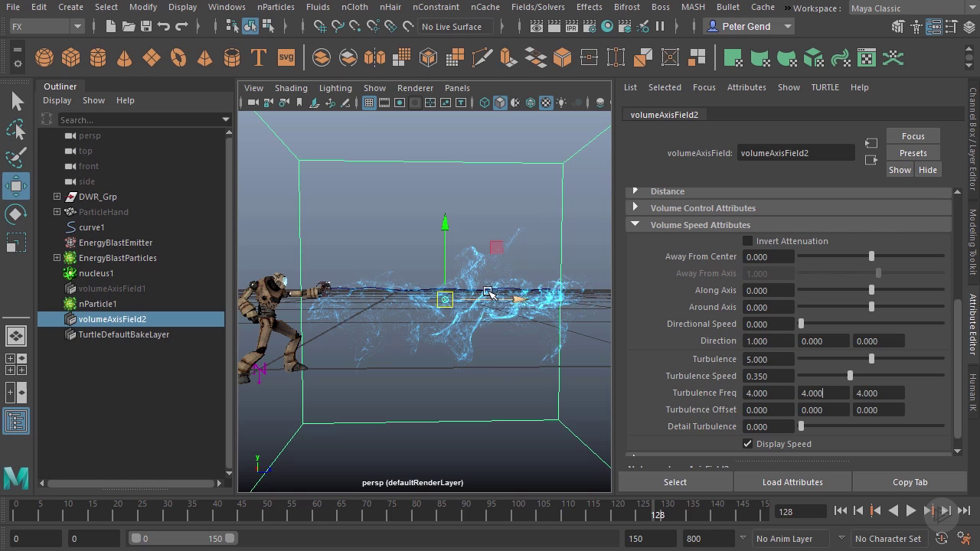
Task: Click the input connection icon beside the name field
Action: pyautogui.click(x=871, y=143)
